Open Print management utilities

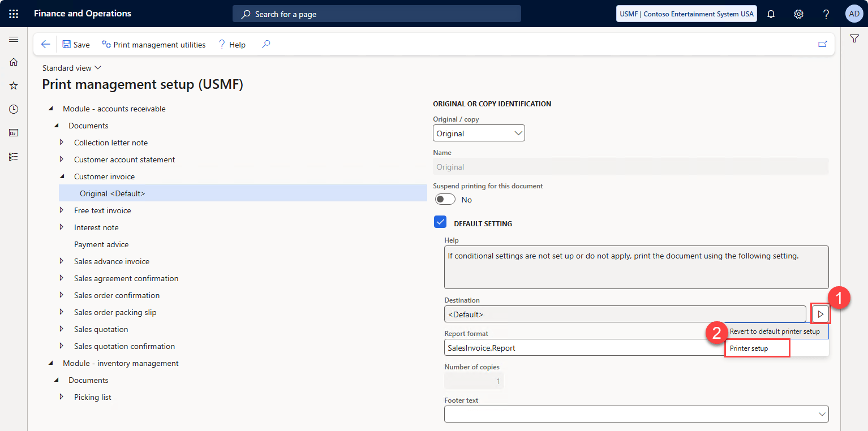pos(154,45)
